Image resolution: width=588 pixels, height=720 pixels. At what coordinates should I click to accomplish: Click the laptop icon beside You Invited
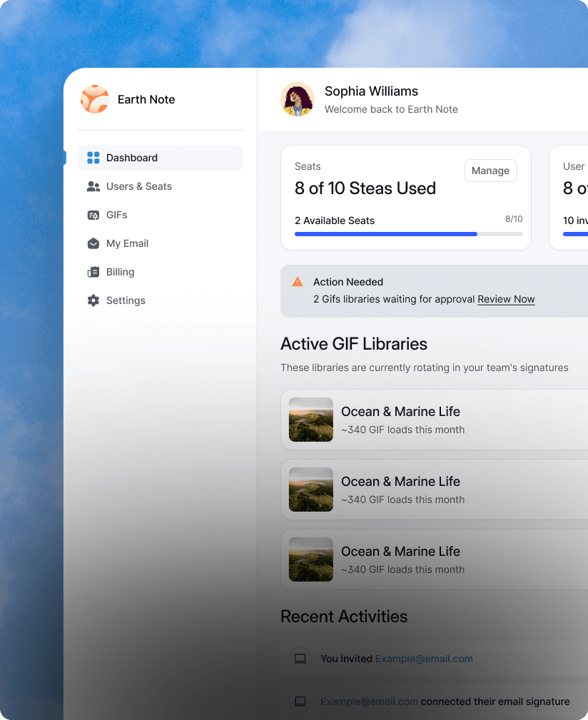click(300, 659)
